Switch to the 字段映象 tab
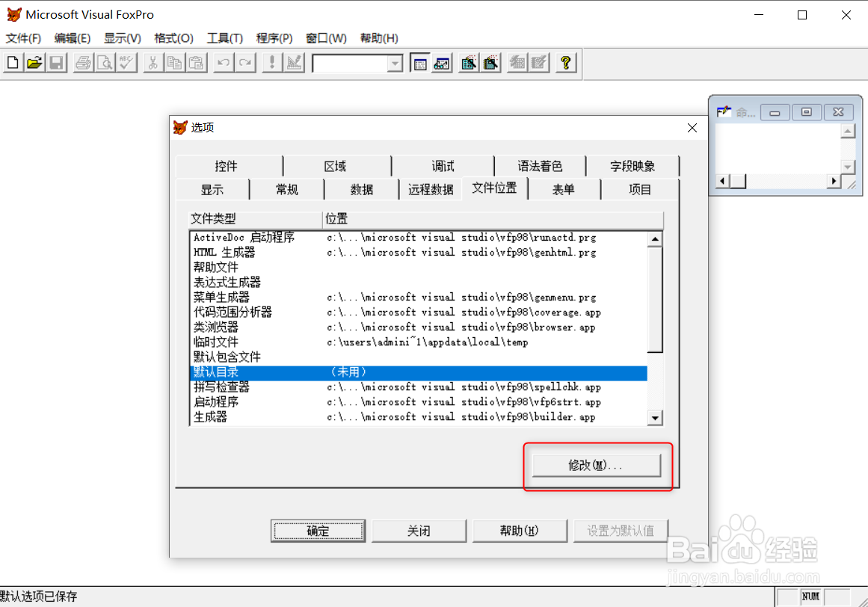The height and width of the screenshot is (607, 868). pyautogui.click(x=632, y=166)
